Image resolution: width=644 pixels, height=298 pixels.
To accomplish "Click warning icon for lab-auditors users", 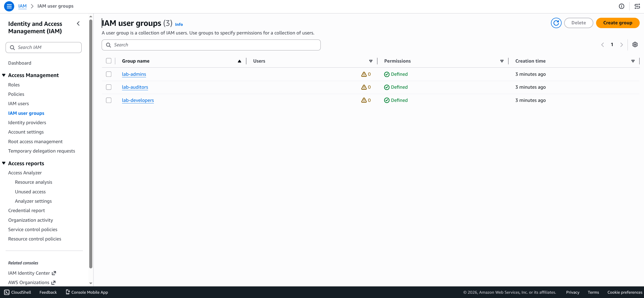I will [364, 87].
